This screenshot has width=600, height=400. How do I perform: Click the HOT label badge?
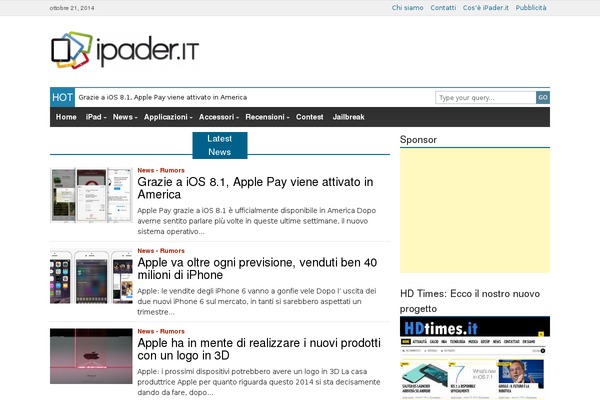click(62, 97)
